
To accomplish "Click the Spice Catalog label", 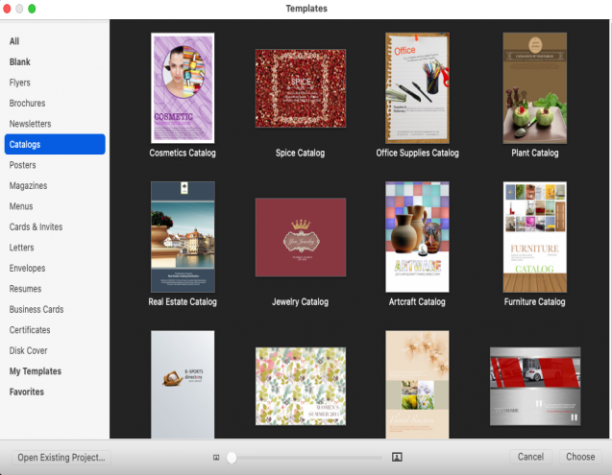I will [300, 153].
